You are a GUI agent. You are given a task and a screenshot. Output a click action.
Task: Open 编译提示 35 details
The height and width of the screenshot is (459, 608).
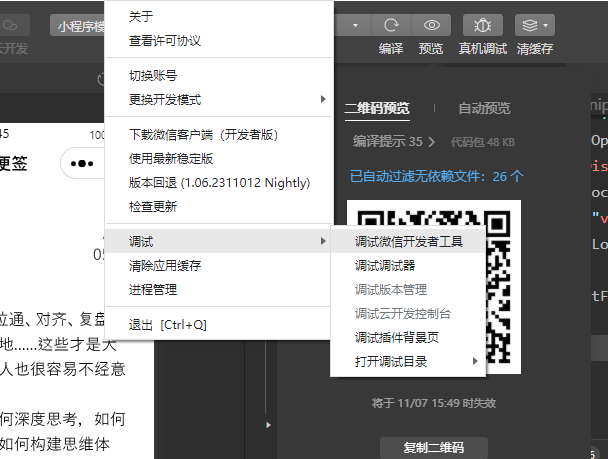(394, 141)
